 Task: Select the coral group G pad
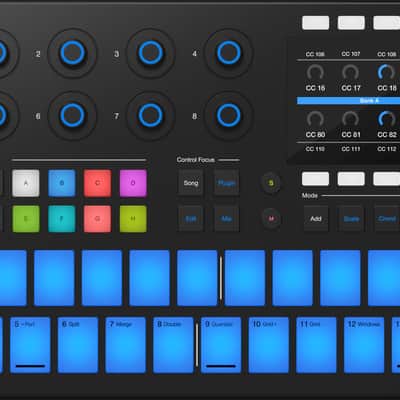[97, 219]
